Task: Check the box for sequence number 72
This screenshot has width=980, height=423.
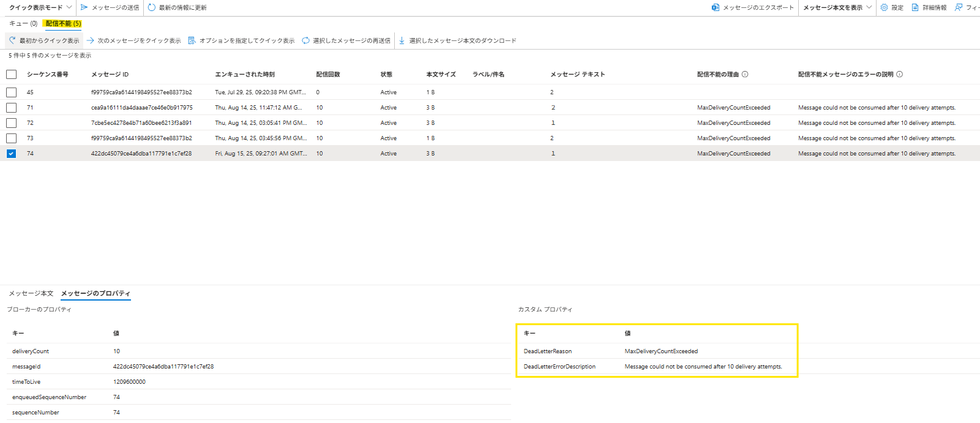Action: (11, 123)
